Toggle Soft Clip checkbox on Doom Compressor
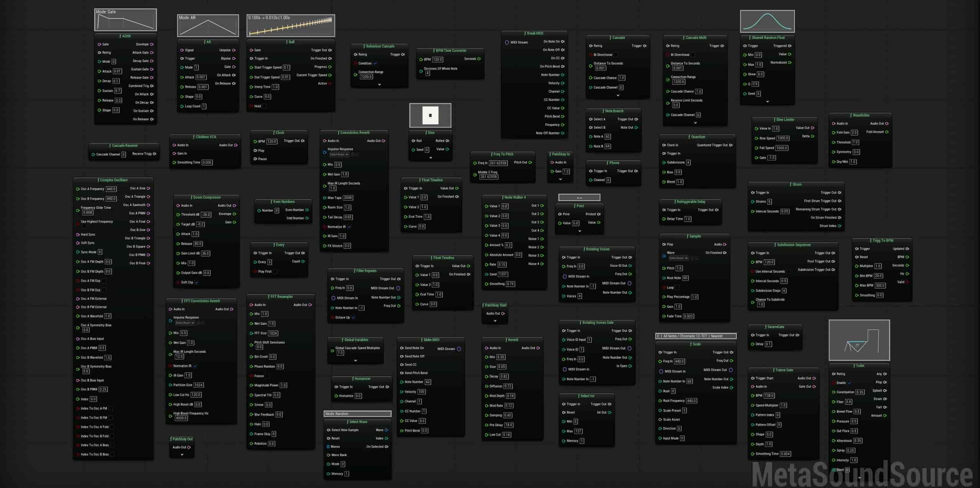Viewport: 980px width, 488px height. point(196,283)
